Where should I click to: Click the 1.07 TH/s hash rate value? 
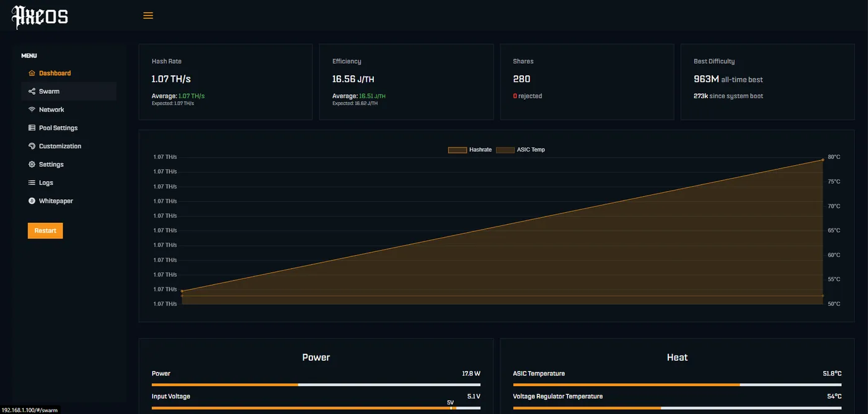(x=171, y=79)
